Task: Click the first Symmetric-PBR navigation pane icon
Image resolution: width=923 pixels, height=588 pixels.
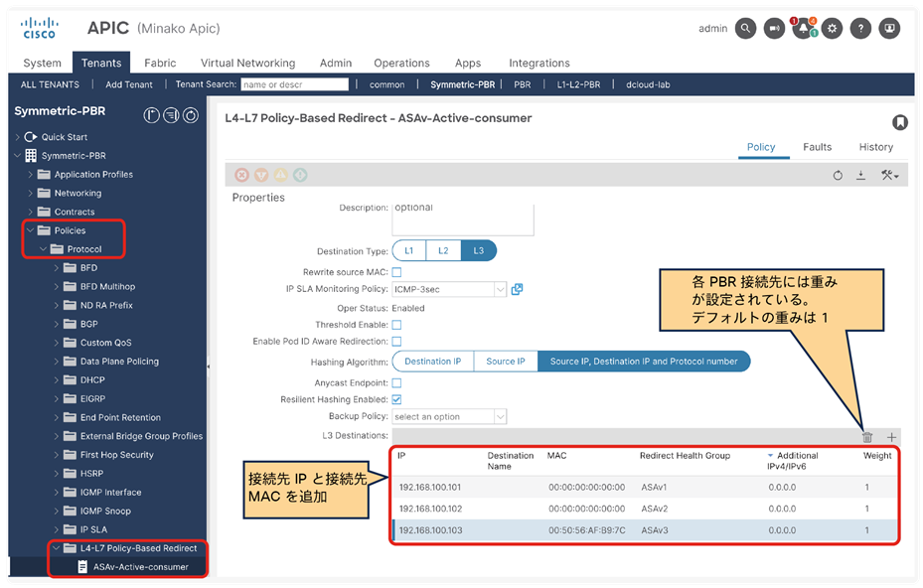Action: pos(151,115)
